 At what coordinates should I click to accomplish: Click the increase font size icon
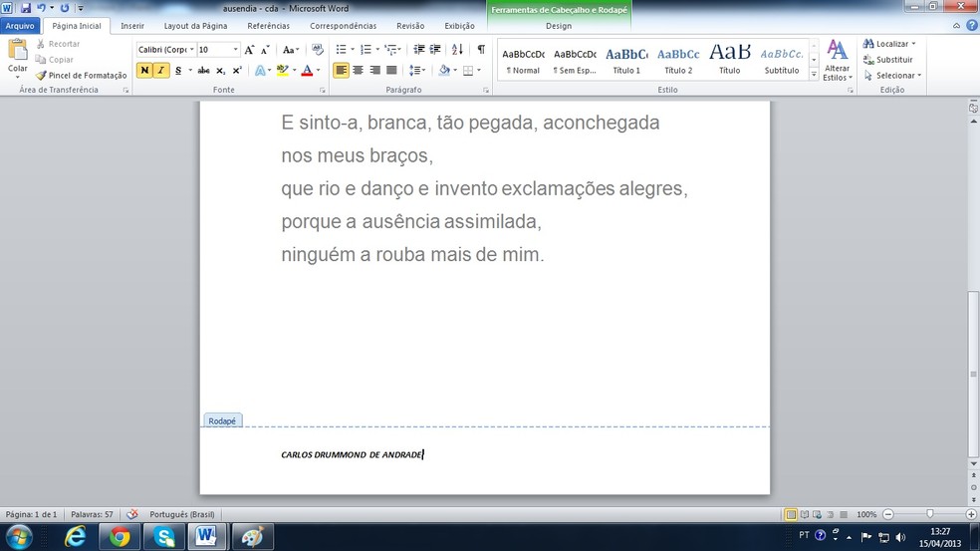[250, 49]
